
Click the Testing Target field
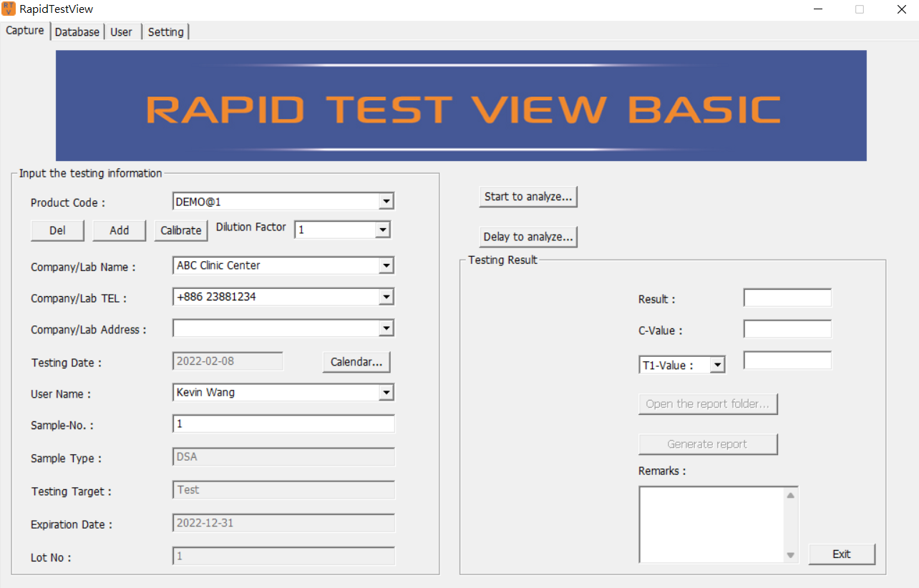tap(283, 489)
